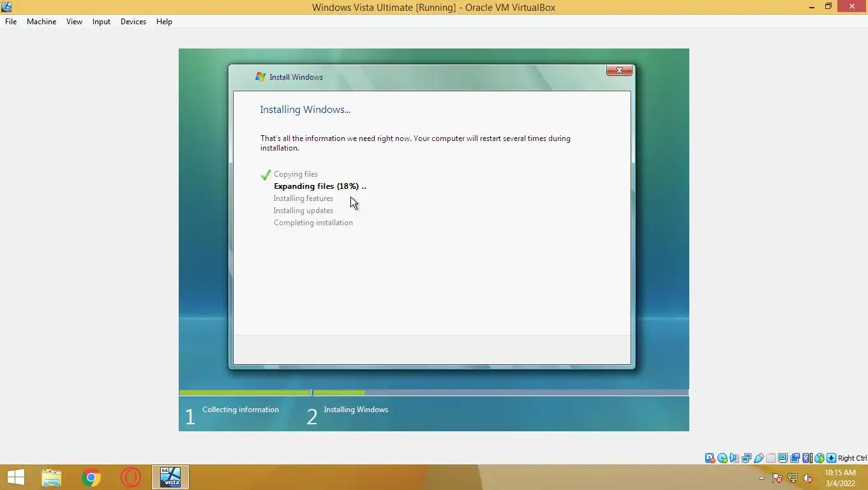Click the network adapters indicator
This screenshot has height=490, width=868.
click(747, 458)
